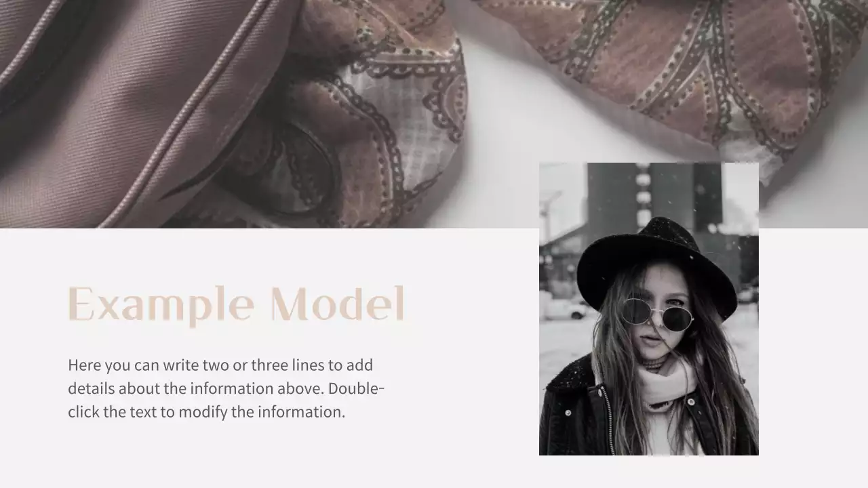Click the line "click the text to modify"
Viewport: 868px width, 488px height.
pyautogui.click(x=206, y=411)
